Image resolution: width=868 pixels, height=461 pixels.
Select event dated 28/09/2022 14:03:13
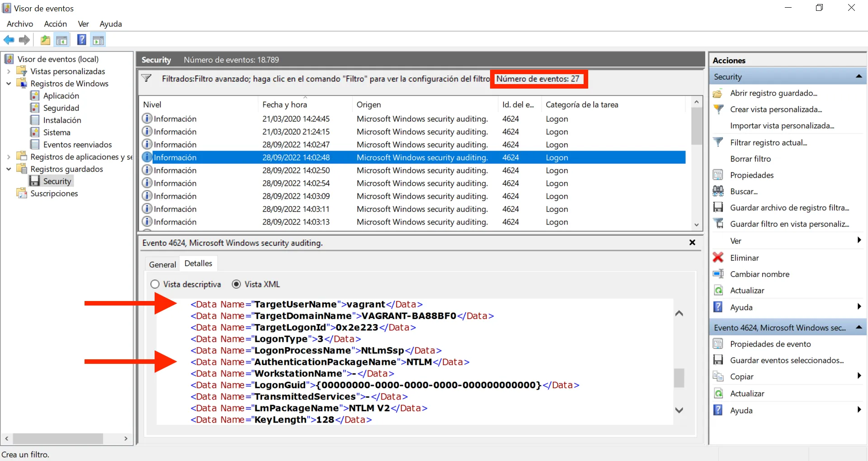click(x=413, y=222)
